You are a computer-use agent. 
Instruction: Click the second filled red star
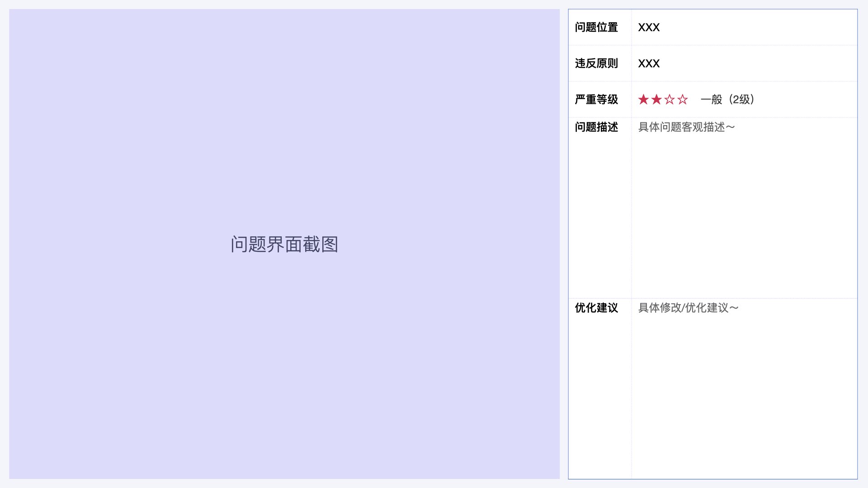click(656, 99)
